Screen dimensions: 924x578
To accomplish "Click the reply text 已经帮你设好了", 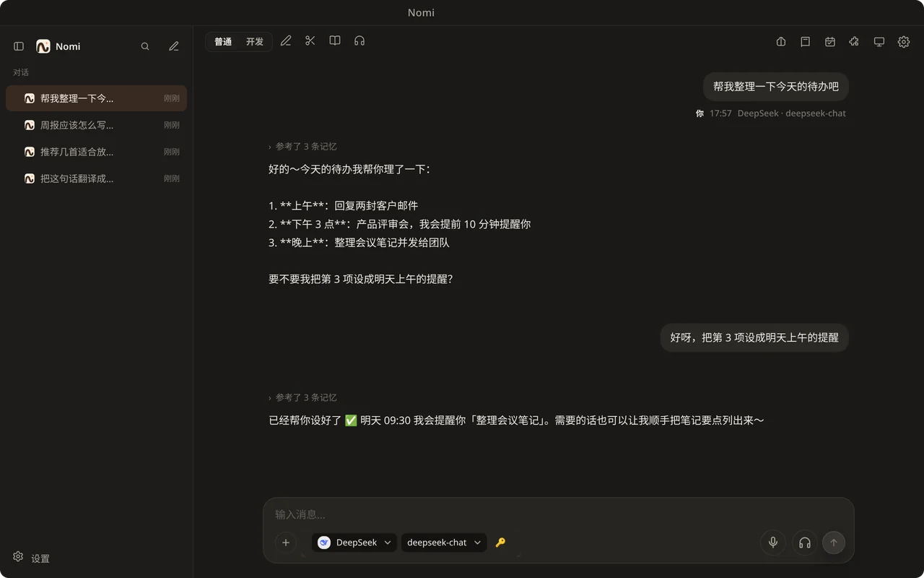I will [x=305, y=420].
